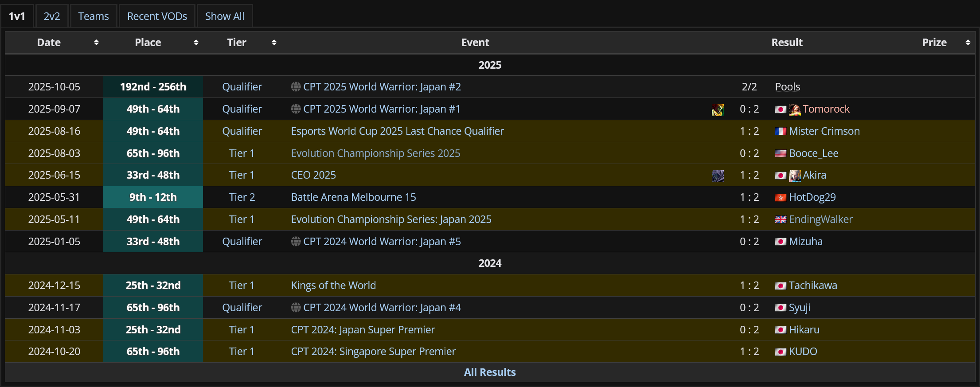Viewport: 980px width, 387px height.
Task: View the Recent VODs tab
Action: pos(157,16)
